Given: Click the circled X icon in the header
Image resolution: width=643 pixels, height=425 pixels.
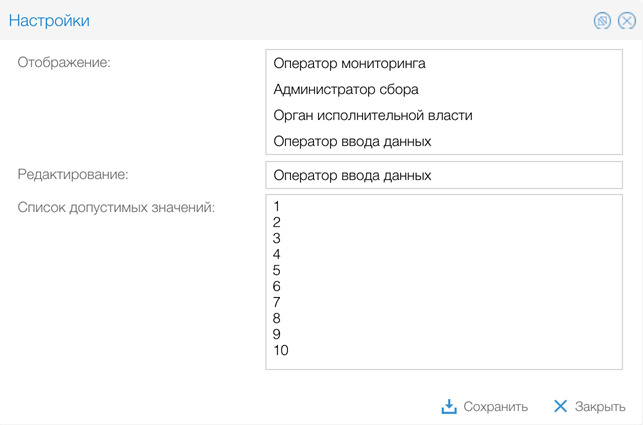Looking at the screenshot, I should (626, 21).
